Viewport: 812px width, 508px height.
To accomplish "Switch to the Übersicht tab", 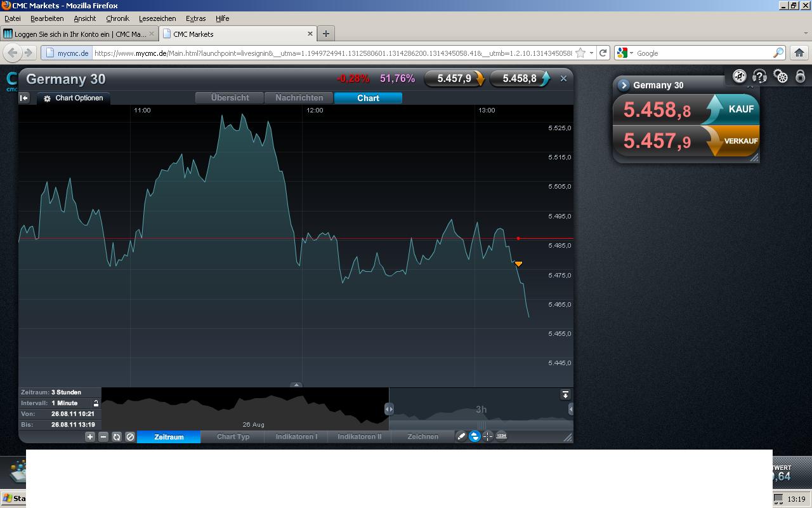I will coord(230,98).
